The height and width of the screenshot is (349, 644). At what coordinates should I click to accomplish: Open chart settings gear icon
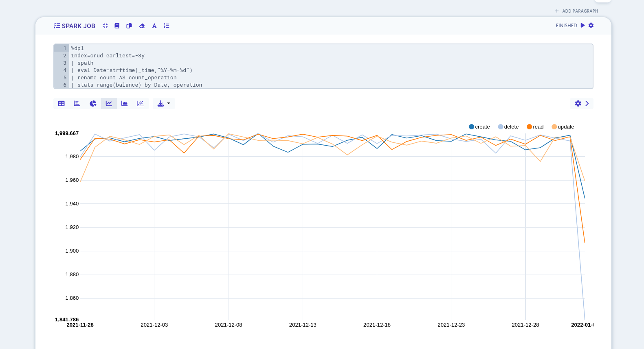click(578, 103)
